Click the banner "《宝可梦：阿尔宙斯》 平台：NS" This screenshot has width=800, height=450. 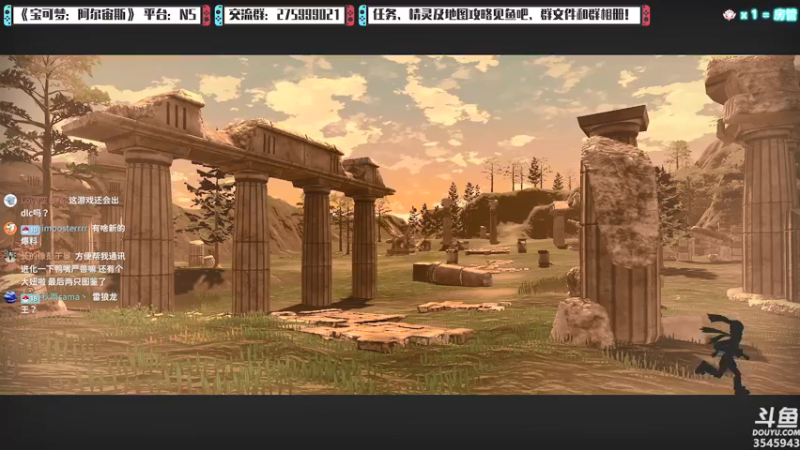pos(107,15)
